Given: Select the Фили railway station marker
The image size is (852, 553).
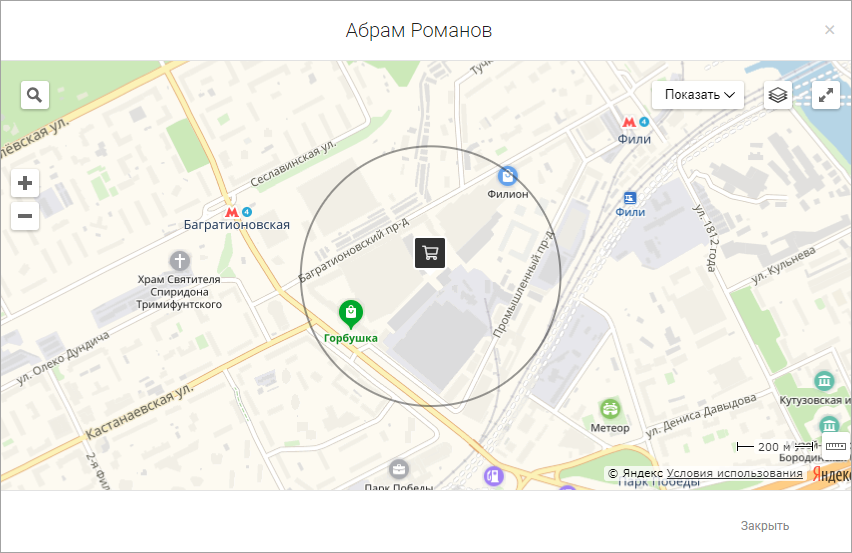Looking at the screenshot, I should coord(630,198).
